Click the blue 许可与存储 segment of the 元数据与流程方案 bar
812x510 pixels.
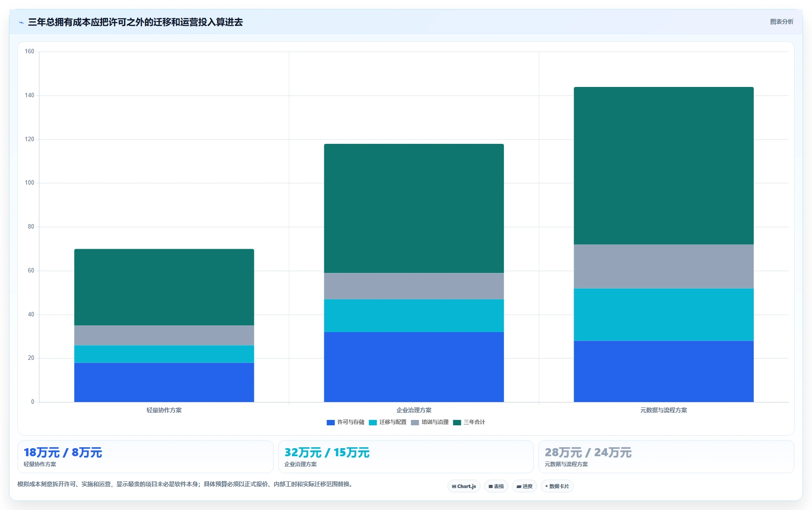[x=664, y=372]
